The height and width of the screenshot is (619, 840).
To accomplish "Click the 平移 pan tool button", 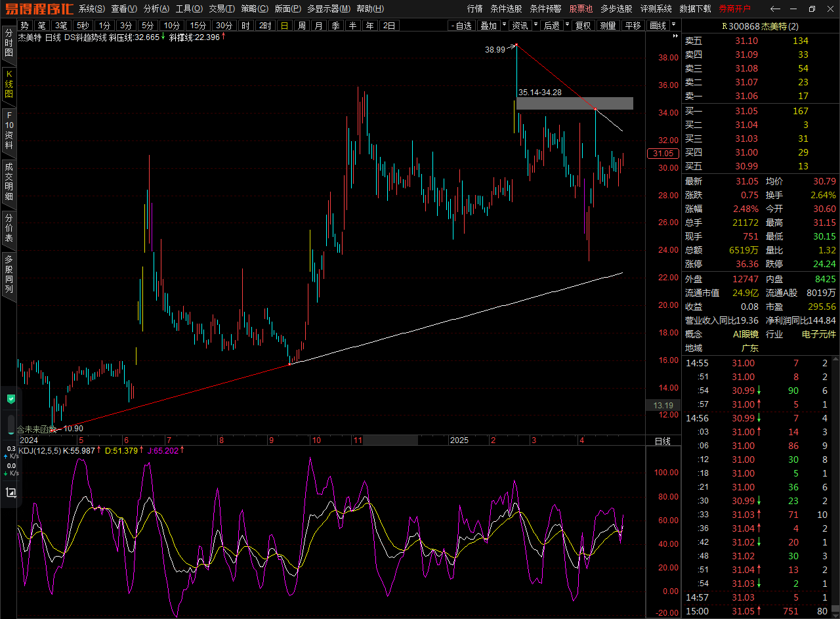I will (x=633, y=26).
